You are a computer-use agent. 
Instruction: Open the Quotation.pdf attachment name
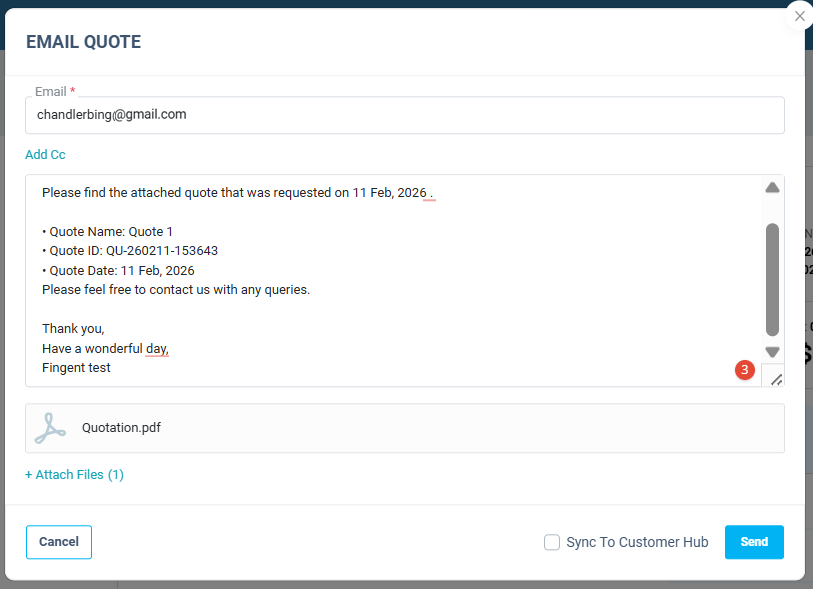pyautogui.click(x=121, y=428)
